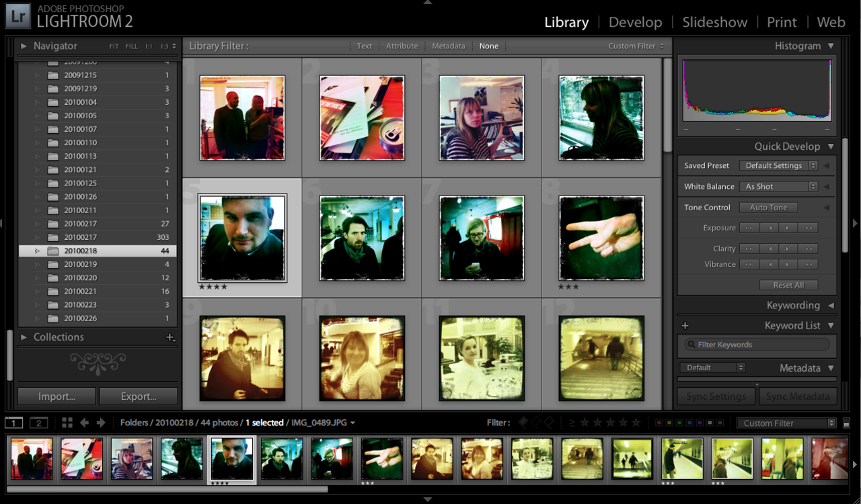Set filter rating to five stars

click(636, 423)
